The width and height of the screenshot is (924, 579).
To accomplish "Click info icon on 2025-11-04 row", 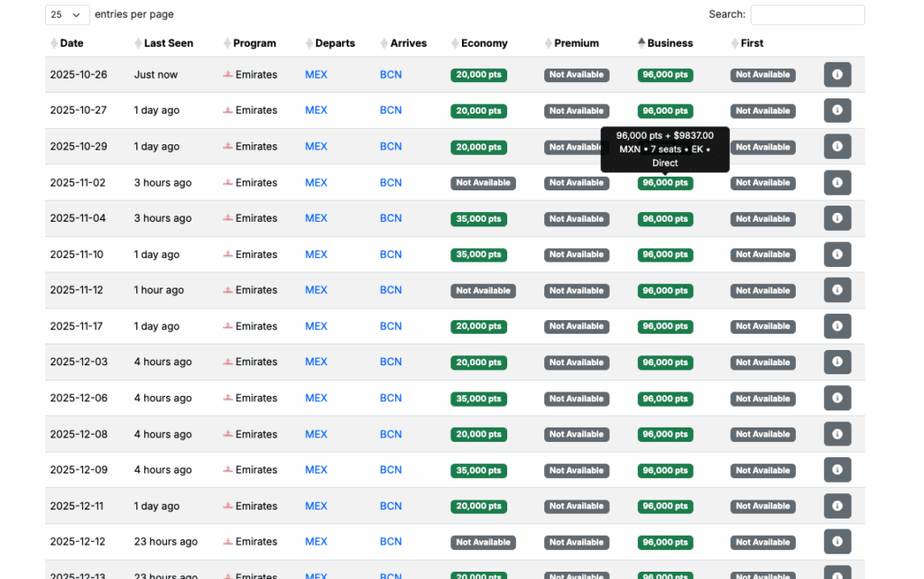I will [x=836, y=218].
